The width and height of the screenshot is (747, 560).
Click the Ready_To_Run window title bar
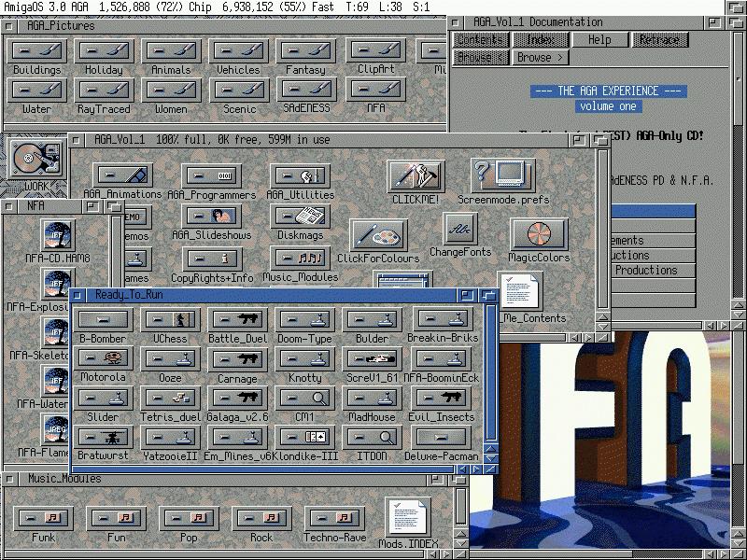click(269, 295)
